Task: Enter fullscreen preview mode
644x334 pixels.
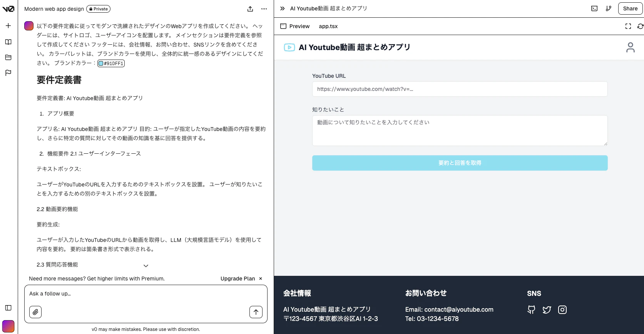Action: 628,26
